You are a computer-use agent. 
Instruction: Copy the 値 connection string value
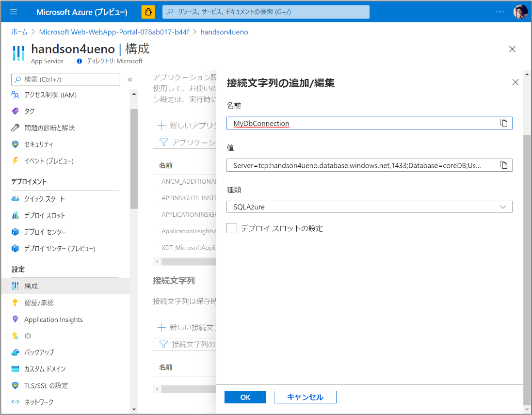coord(504,165)
